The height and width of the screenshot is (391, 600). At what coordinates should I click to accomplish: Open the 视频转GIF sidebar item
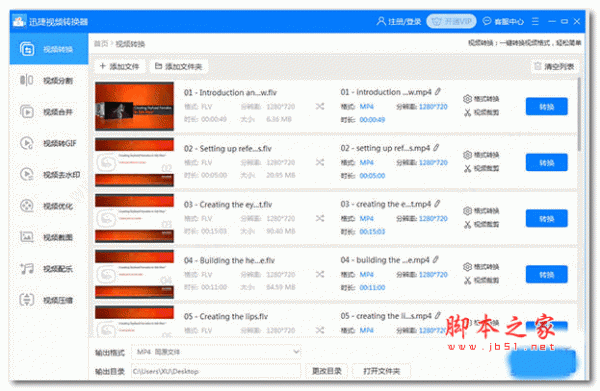tap(49, 143)
